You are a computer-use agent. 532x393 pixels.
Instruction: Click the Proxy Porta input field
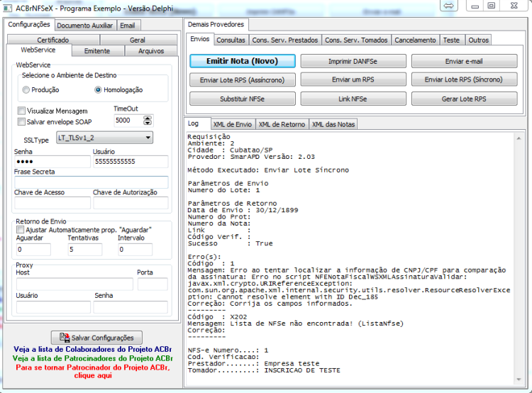tap(153, 284)
